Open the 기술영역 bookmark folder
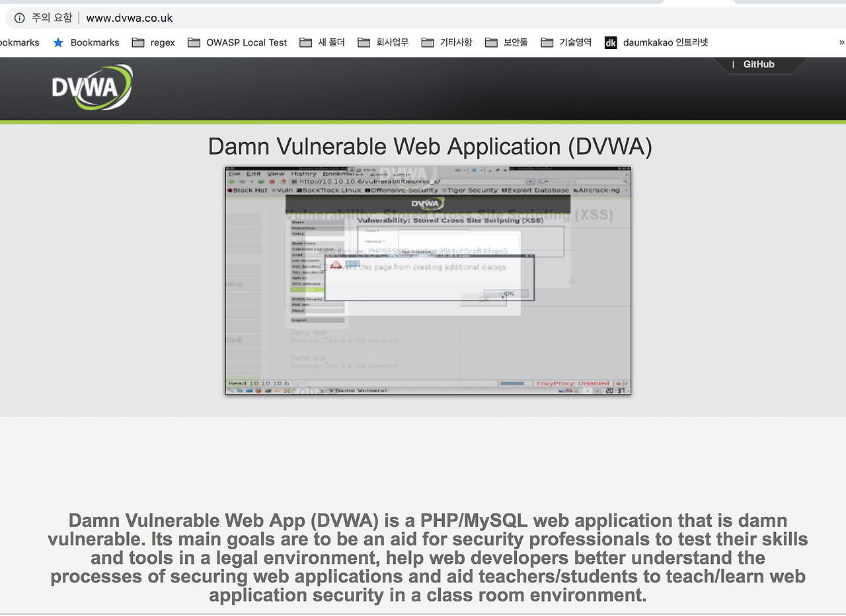This screenshot has width=846, height=616. tap(566, 42)
